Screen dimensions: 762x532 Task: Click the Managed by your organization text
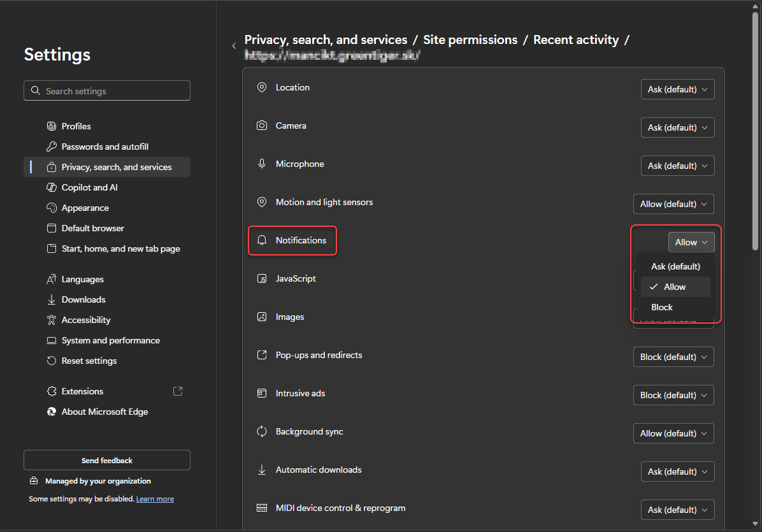click(98, 481)
